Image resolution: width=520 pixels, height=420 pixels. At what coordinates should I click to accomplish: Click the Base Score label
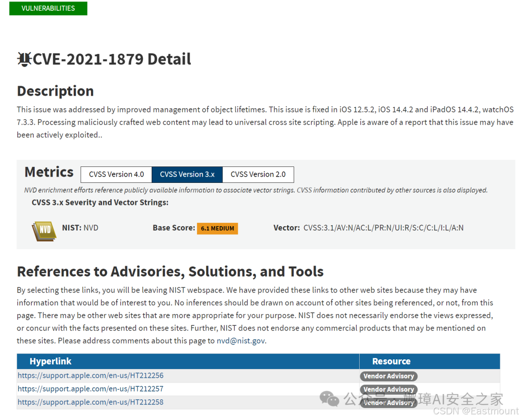pyautogui.click(x=174, y=228)
